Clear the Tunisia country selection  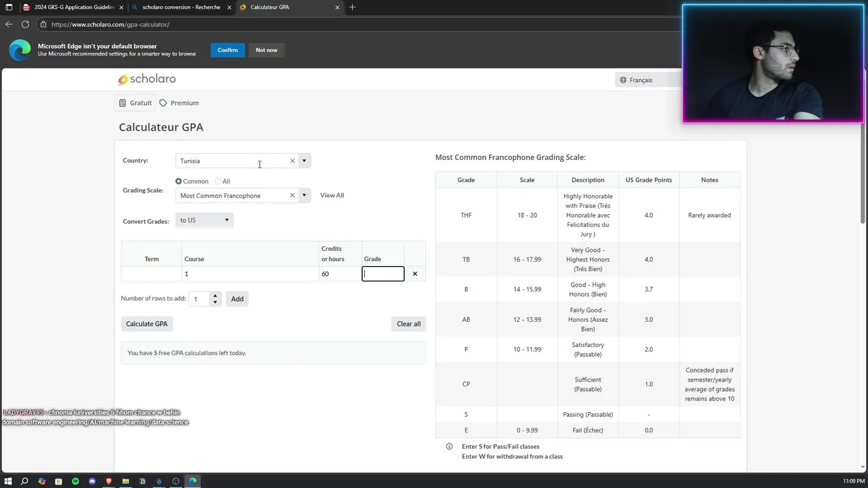click(292, 161)
